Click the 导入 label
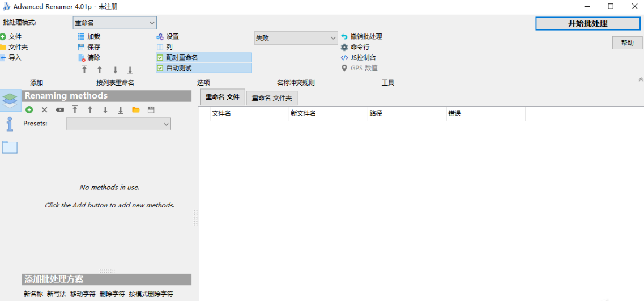This screenshot has width=644, height=301. click(15, 58)
